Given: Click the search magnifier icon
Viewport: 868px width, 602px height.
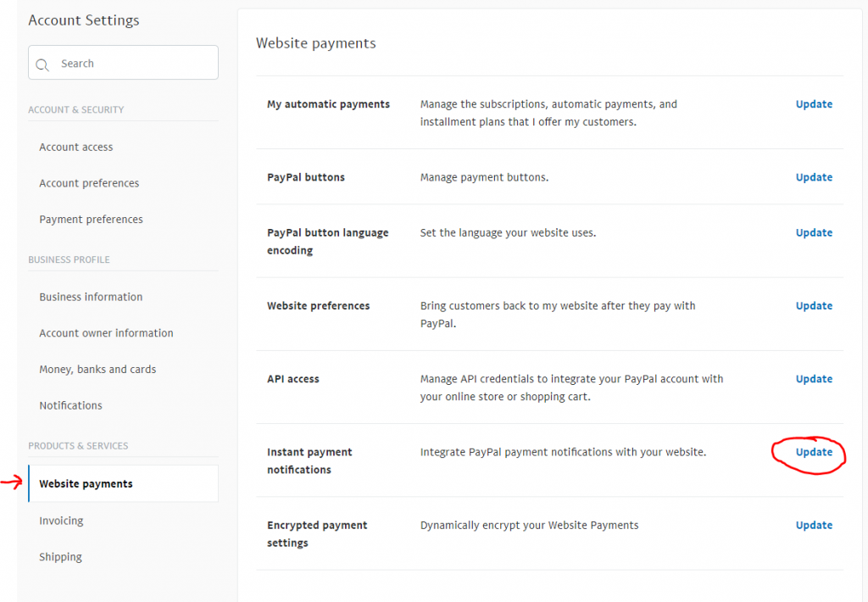Looking at the screenshot, I should point(42,64).
